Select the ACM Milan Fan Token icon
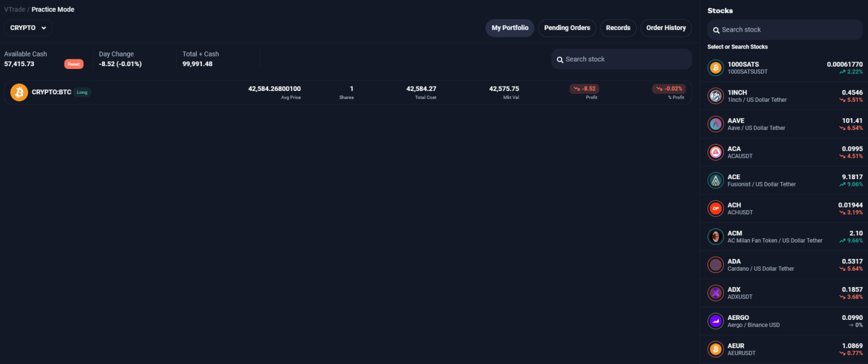This screenshot has width=868, height=364. coord(715,236)
